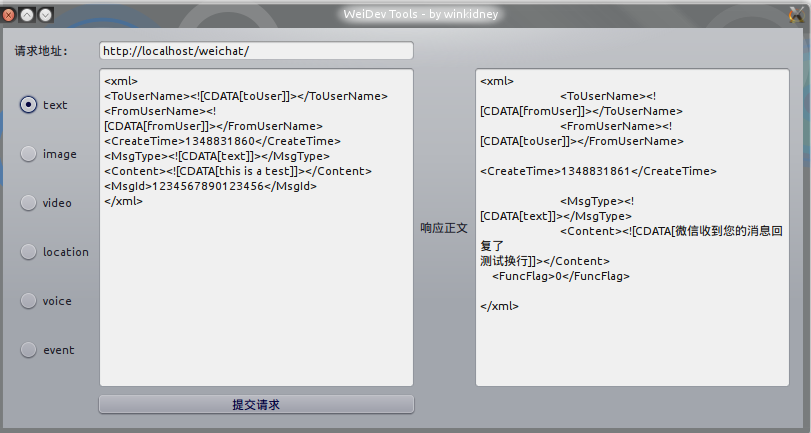Focus the request URL field with localhost address
This screenshot has width=811, height=433.
[x=256, y=50]
